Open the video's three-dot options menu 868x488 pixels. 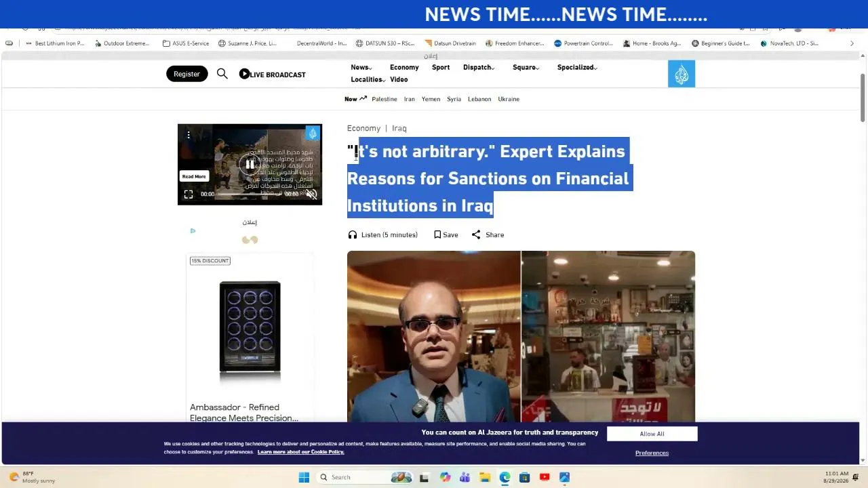(189, 135)
